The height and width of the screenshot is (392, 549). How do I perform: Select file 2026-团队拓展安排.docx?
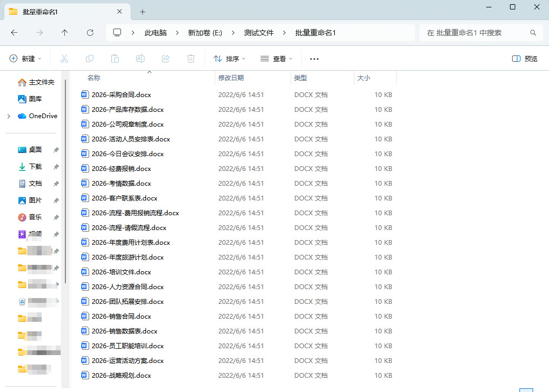tap(128, 301)
